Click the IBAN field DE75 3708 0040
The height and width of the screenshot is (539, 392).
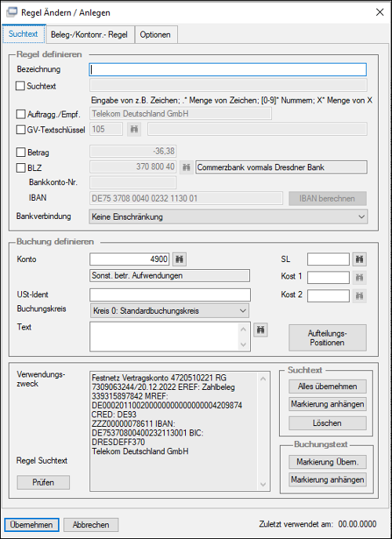tap(186, 198)
